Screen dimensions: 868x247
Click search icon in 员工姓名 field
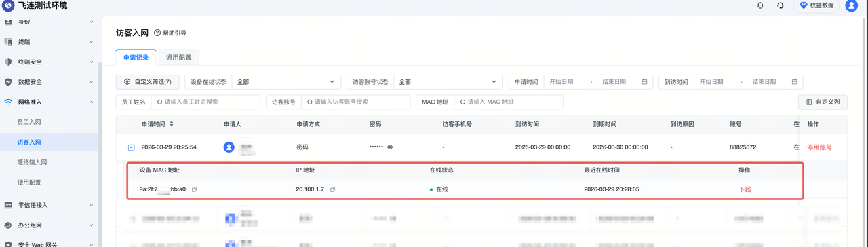pyautogui.click(x=159, y=102)
